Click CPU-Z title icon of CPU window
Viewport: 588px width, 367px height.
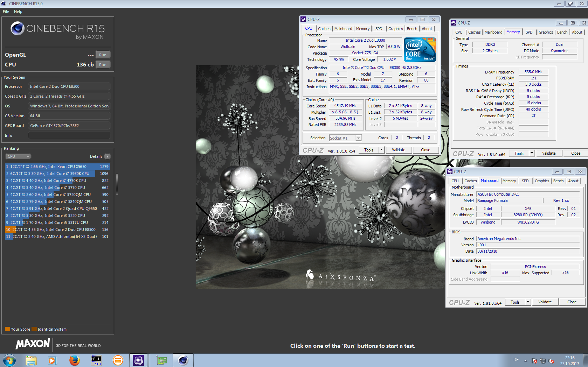click(303, 19)
